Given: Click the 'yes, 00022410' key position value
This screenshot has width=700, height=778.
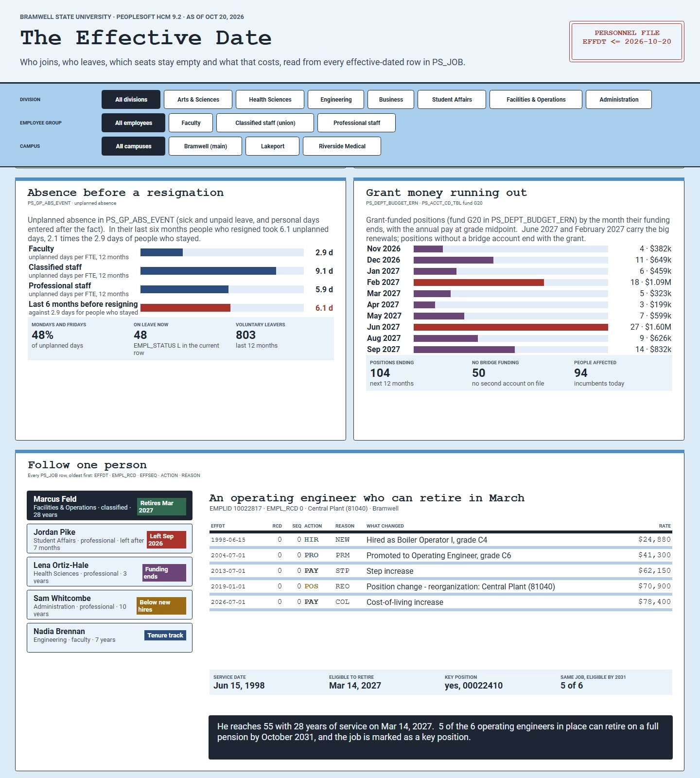Looking at the screenshot, I should click(x=473, y=686).
